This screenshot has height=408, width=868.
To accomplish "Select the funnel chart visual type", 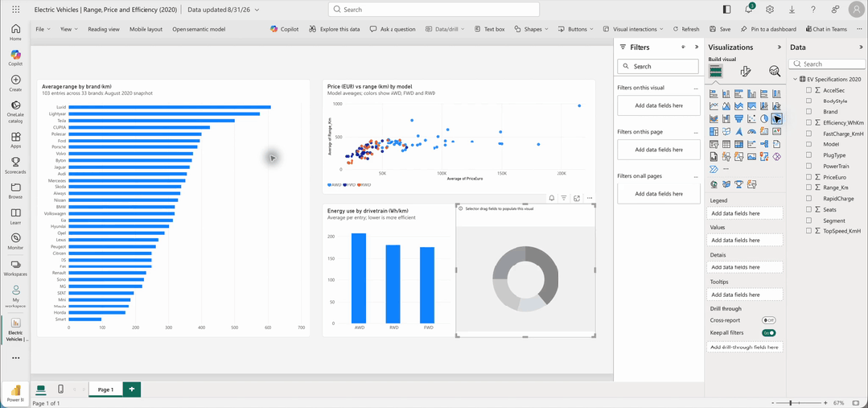I will (x=739, y=118).
